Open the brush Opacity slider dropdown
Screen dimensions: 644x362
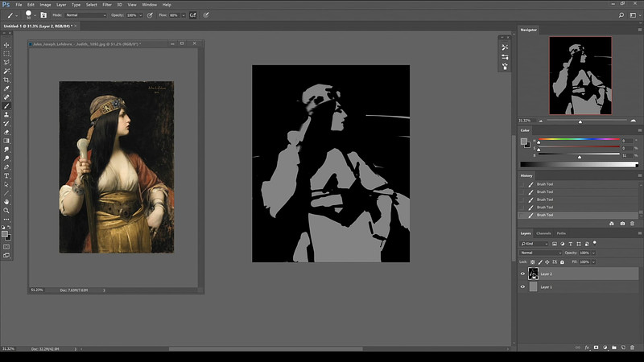click(x=140, y=15)
